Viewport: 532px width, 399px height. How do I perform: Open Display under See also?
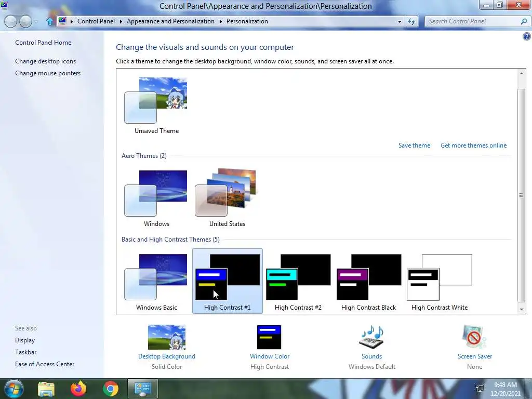point(25,340)
